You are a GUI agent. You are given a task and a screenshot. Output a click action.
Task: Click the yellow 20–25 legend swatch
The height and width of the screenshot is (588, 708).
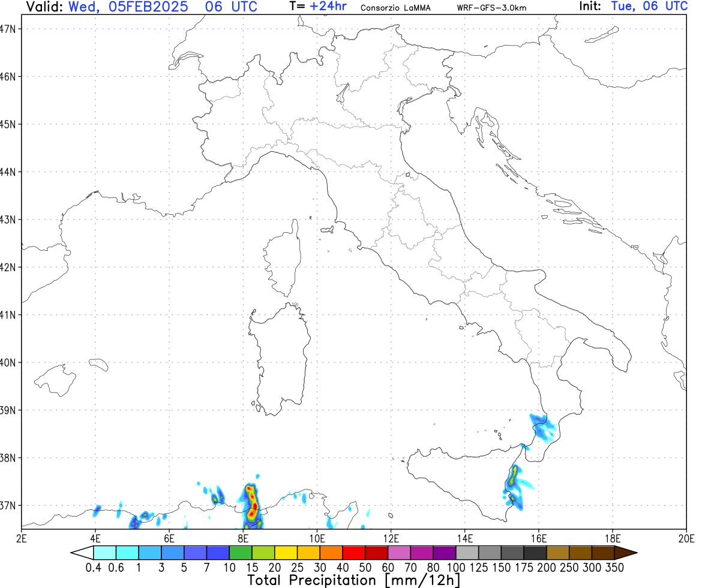(286, 553)
